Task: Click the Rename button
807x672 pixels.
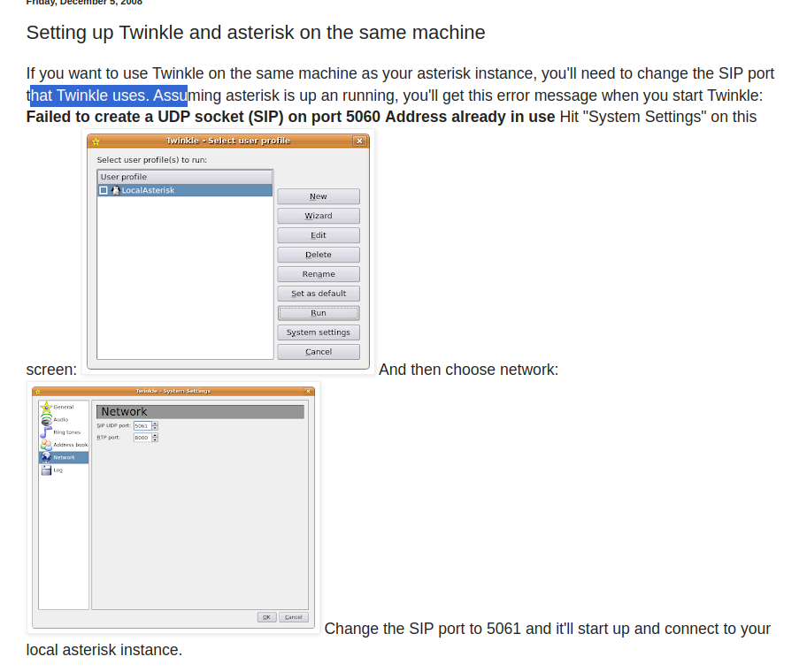Action: 318,274
